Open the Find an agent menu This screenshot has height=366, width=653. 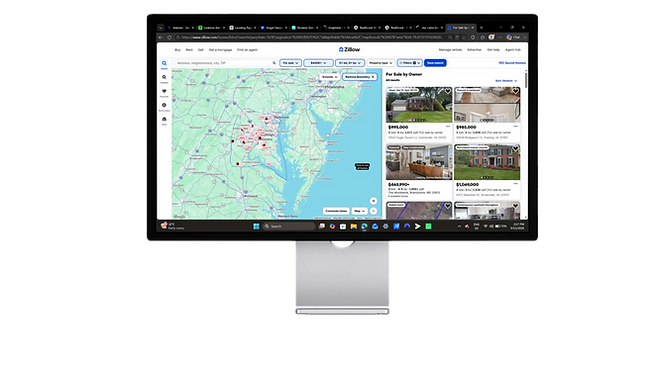click(x=247, y=50)
